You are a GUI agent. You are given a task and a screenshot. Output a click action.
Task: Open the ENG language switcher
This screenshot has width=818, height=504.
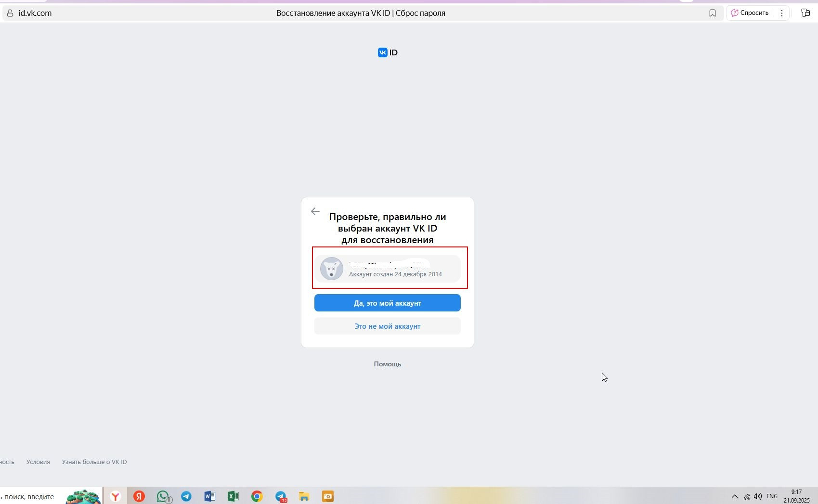772,496
